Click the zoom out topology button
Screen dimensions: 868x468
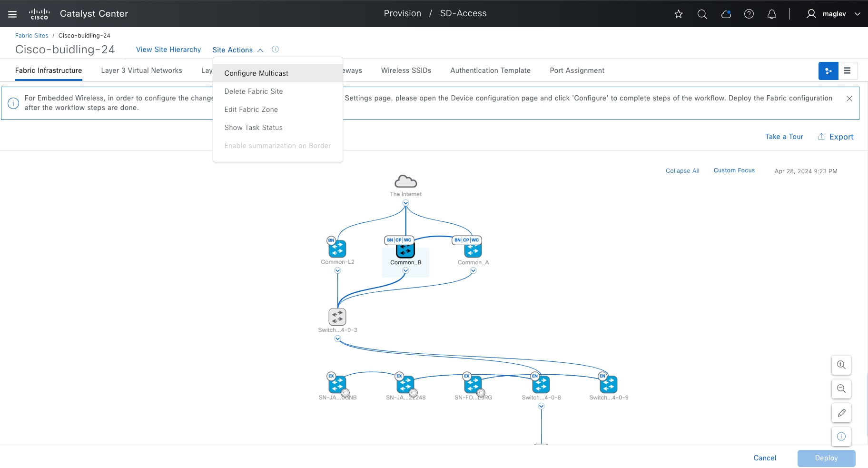pyautogui.click(x=841, y=388)
